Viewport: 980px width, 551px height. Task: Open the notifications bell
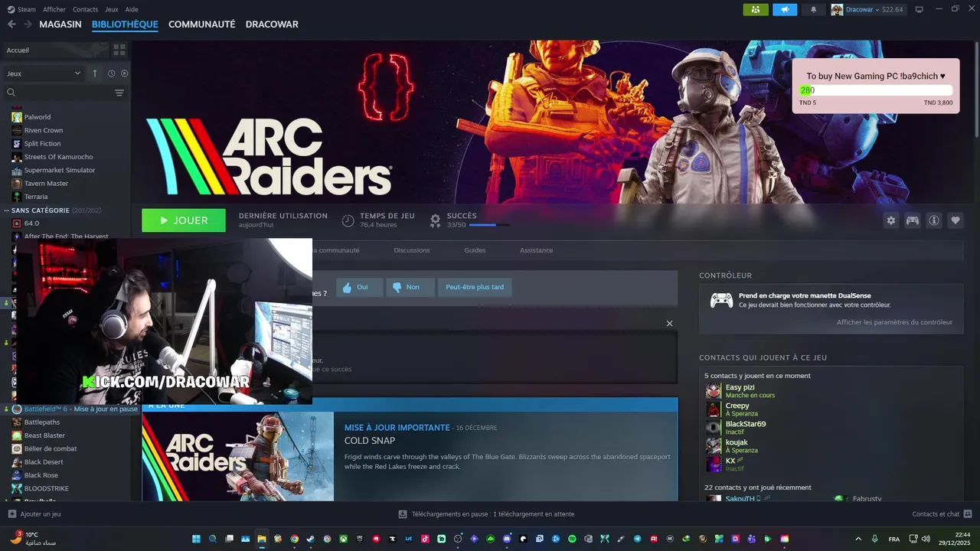(813, 9)
